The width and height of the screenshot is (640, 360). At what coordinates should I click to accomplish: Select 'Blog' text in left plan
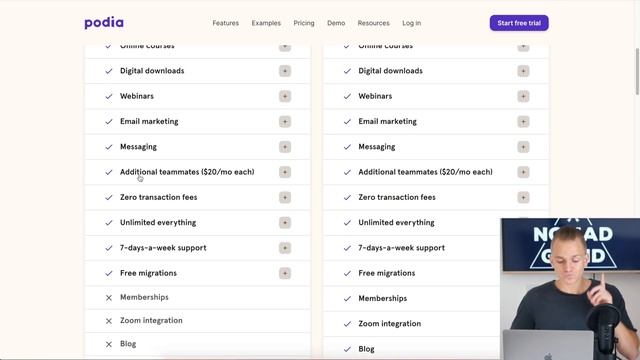(128, 344)
